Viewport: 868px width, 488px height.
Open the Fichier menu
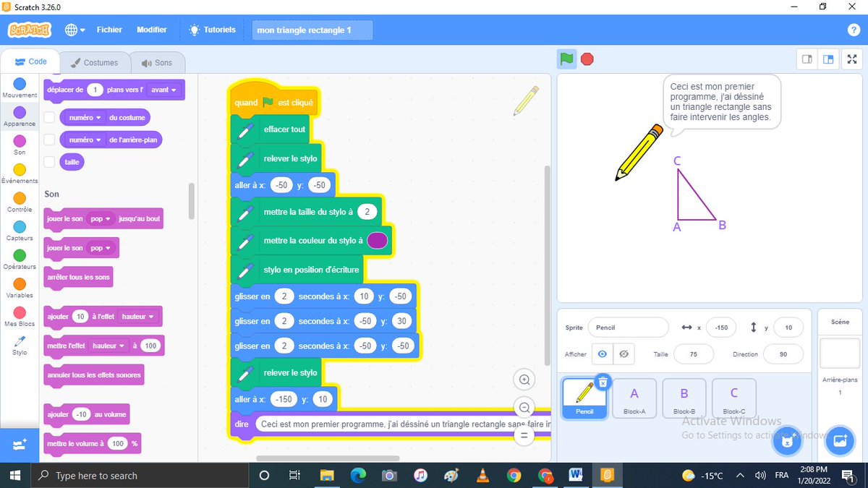[109, 30]
